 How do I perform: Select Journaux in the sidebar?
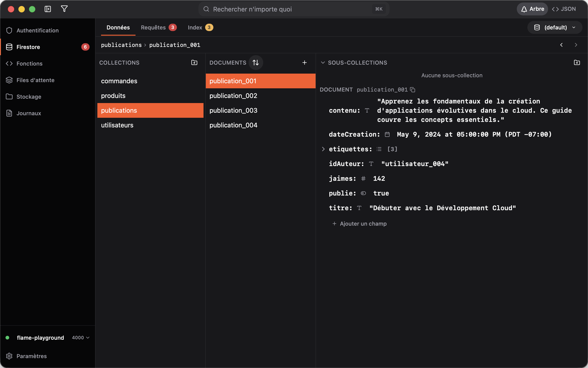click(48, 113)
